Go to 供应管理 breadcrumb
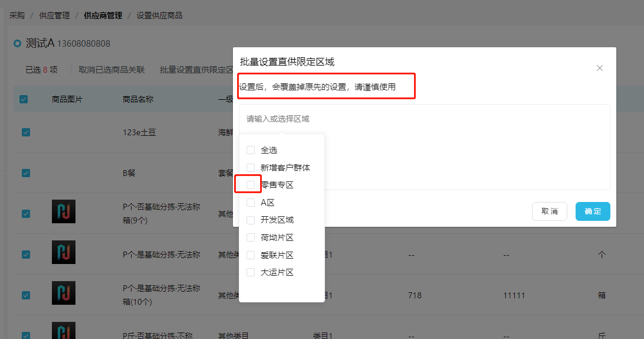This screenshot has height=339, width=644. 54,15
